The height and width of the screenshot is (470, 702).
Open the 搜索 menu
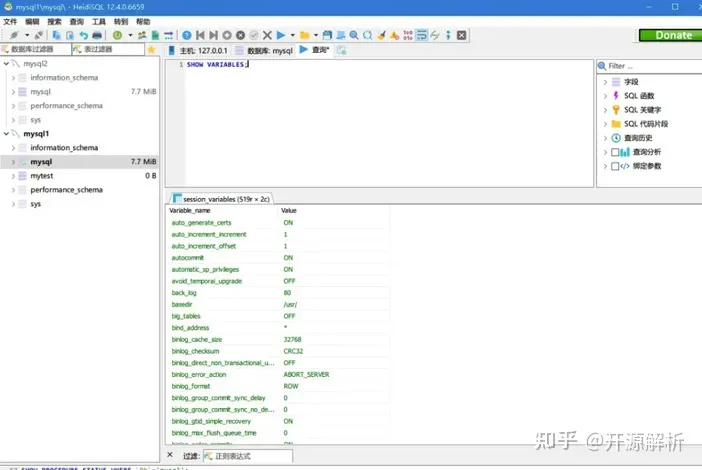(x=54, y=21)
